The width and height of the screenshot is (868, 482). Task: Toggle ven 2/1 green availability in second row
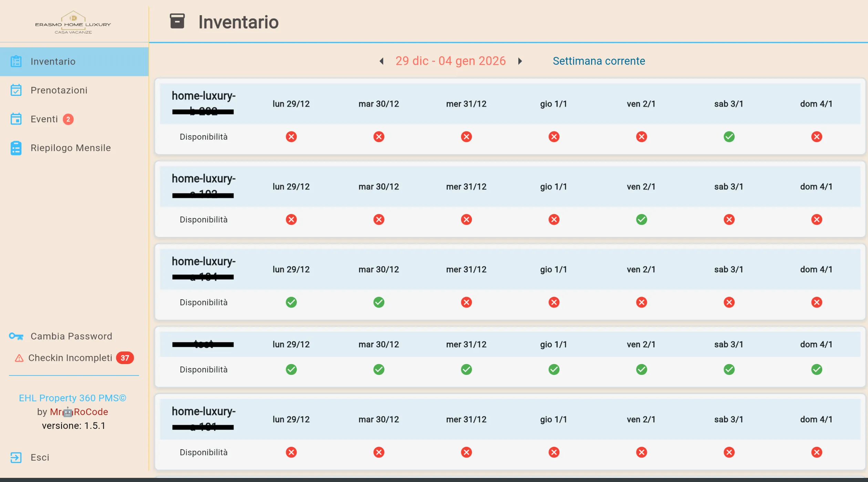641,219
